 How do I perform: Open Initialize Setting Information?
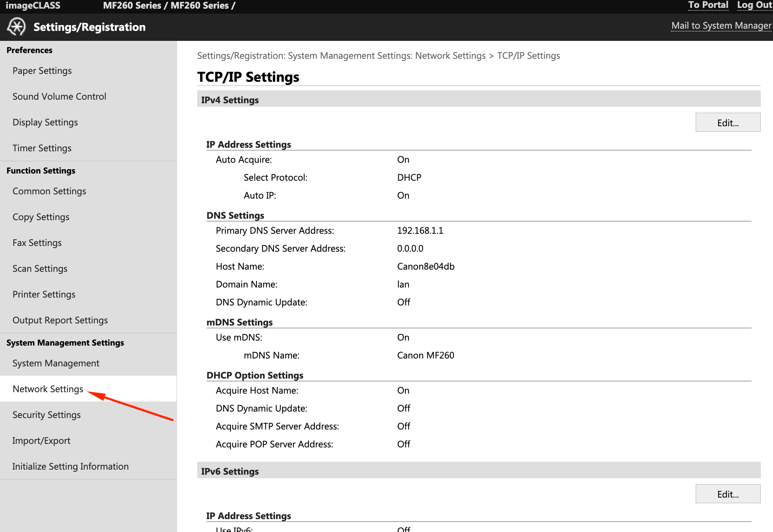pyautogui.click(x=70, y=466)
